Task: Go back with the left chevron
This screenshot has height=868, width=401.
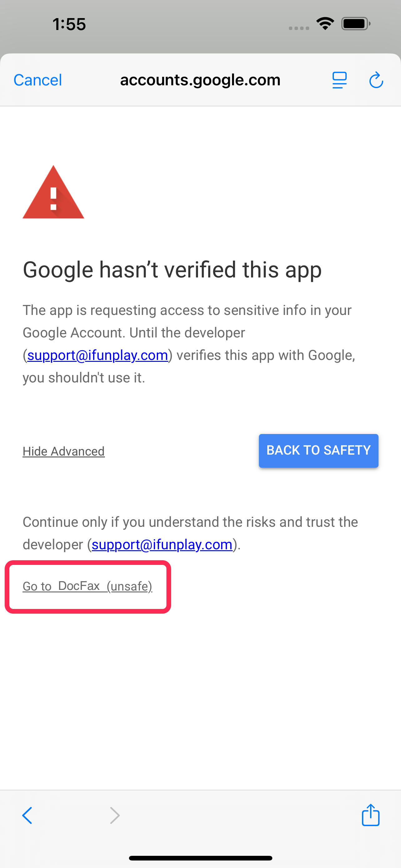Action: click(x=27, y=816)
